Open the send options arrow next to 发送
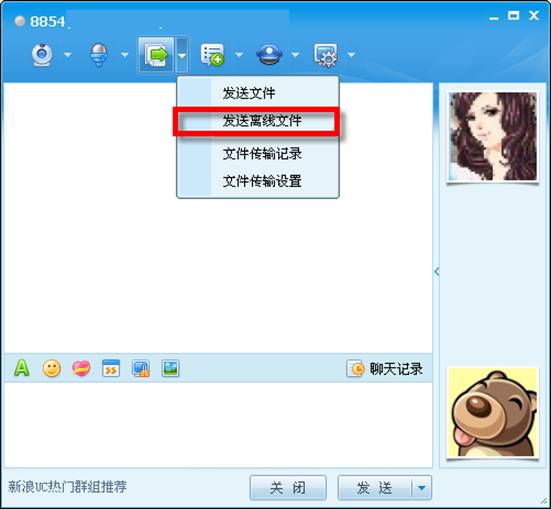Screen dimensions: 551x509 point(422,488)
